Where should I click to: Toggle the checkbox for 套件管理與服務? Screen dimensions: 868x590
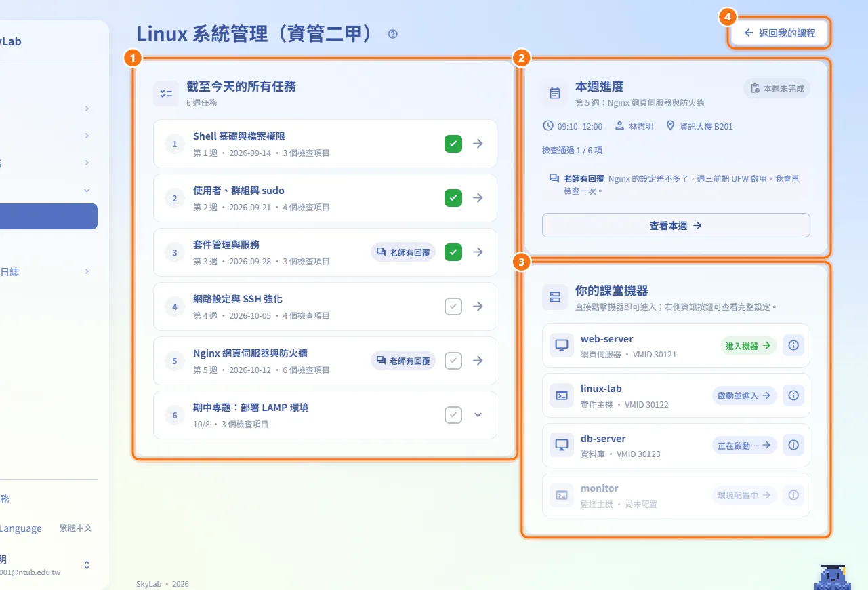[453, 252]
